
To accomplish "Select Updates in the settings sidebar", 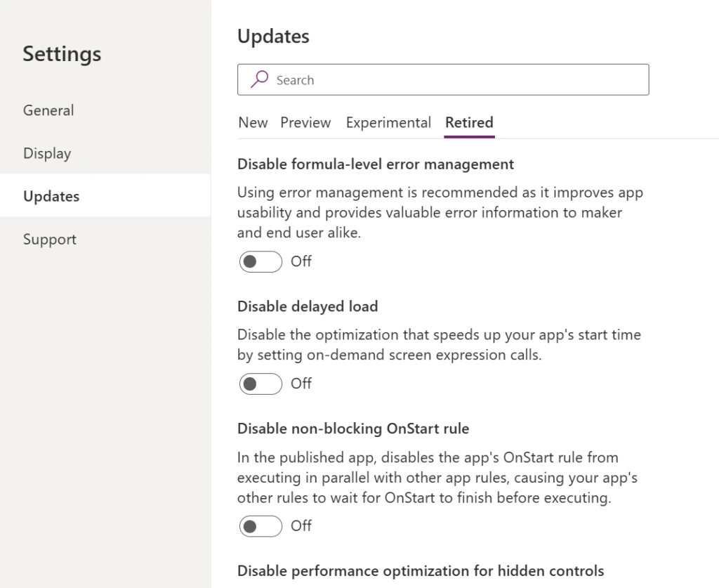I will [x=51, y=197].
